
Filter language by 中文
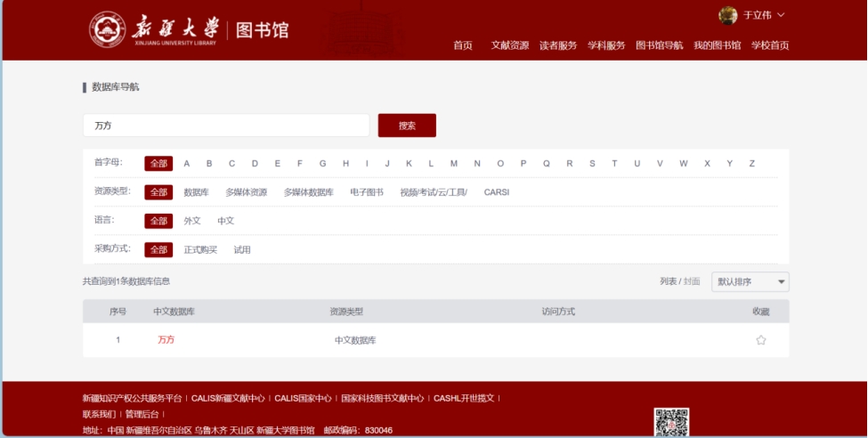(x=226, y=221)
